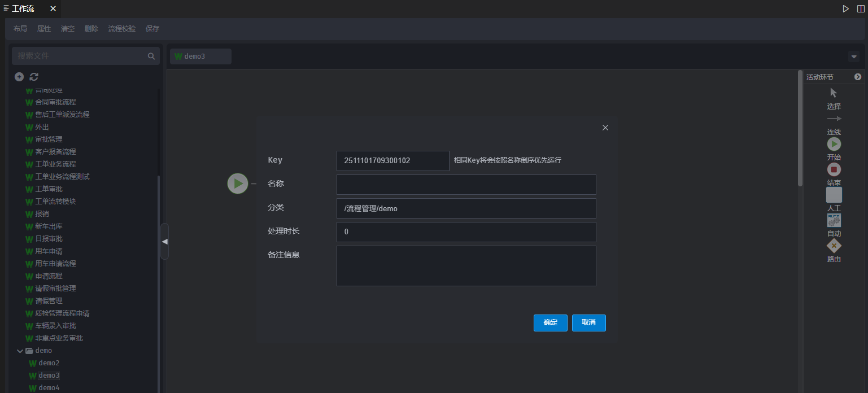
Task: Open the tab list dropdown arrow
Action: pyautogui.click(x=853, y=56)
